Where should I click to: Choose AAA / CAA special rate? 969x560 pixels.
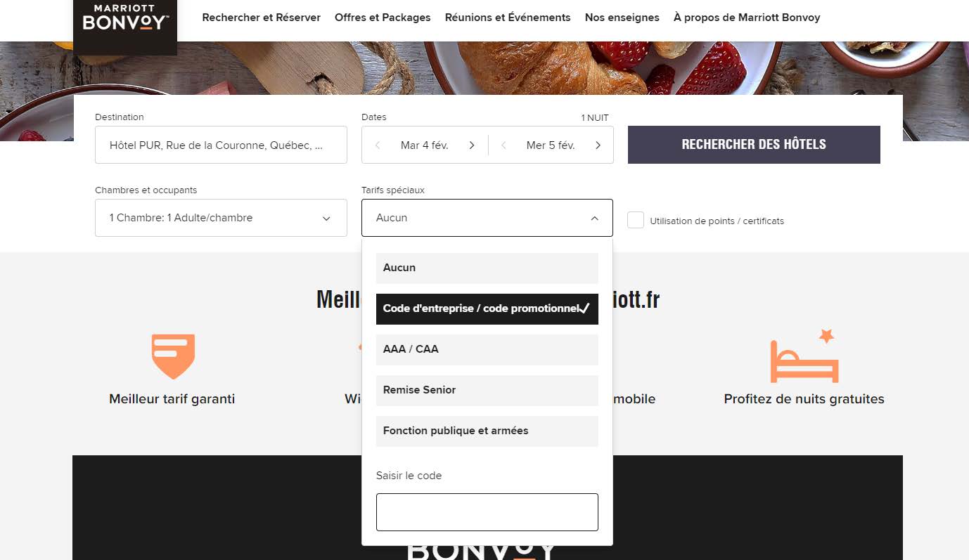487,349
